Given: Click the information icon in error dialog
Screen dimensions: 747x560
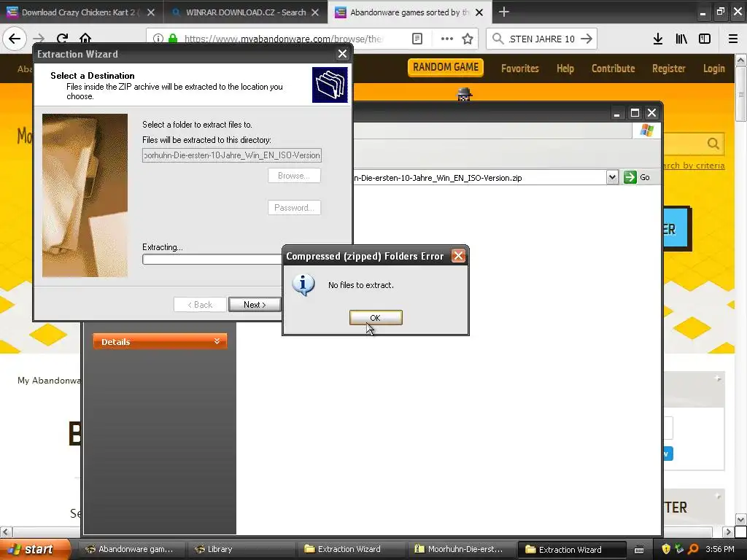Looking at the screenshot, I should (x=303, y=285).
